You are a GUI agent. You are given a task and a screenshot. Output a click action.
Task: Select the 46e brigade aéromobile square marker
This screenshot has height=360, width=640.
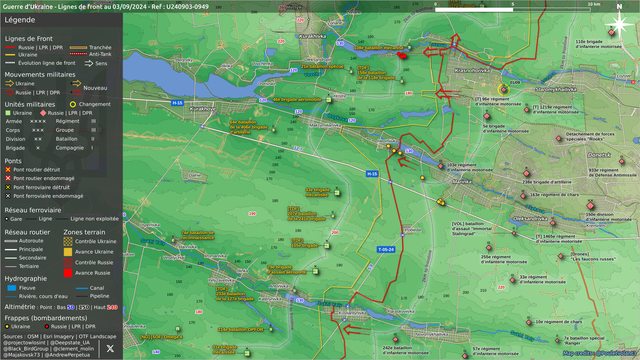[329, 100]
